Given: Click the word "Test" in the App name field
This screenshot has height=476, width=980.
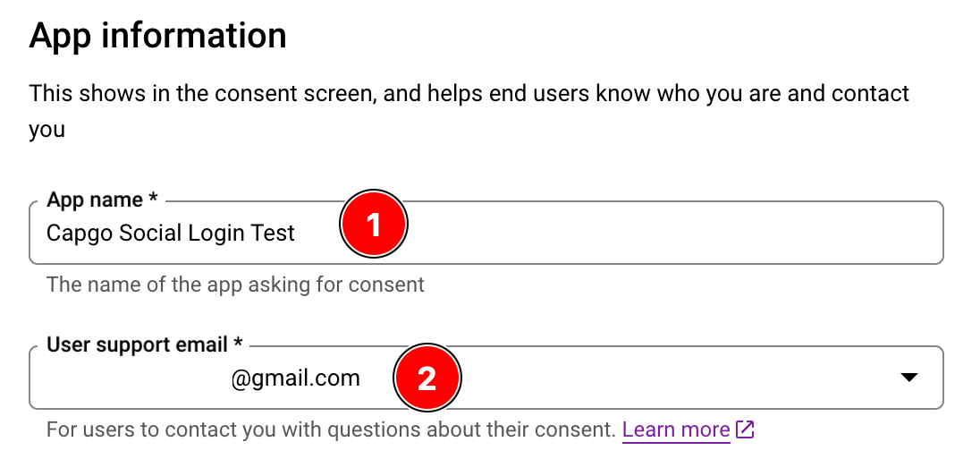Looking at the screenshot, I should [x=273, y=234].
